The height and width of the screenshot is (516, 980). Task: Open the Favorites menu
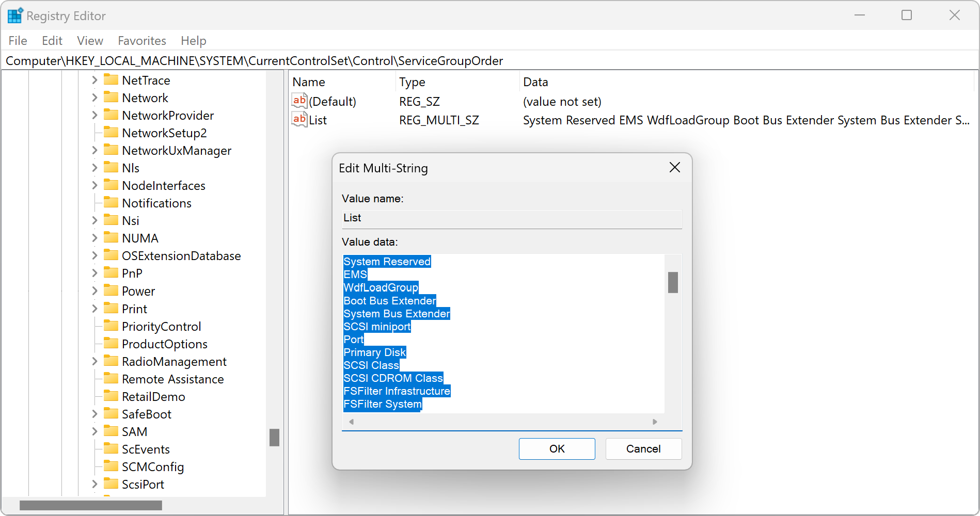pyautogui.click(x=142, y=41)
